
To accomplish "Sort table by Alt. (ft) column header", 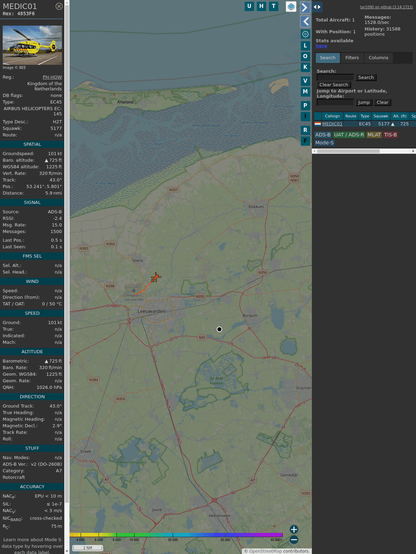I will point(400,116).
